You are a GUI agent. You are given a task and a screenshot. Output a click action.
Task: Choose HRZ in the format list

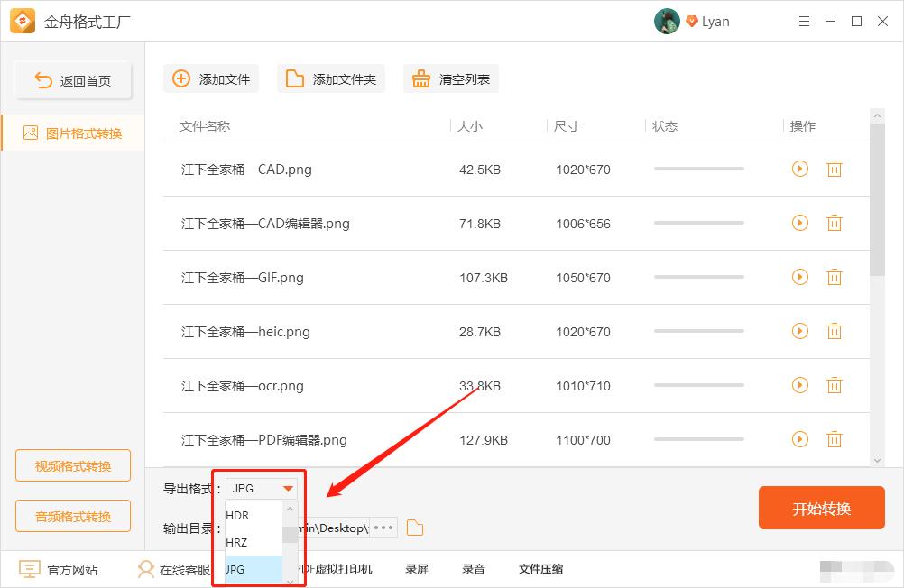(x=254, y=543)
